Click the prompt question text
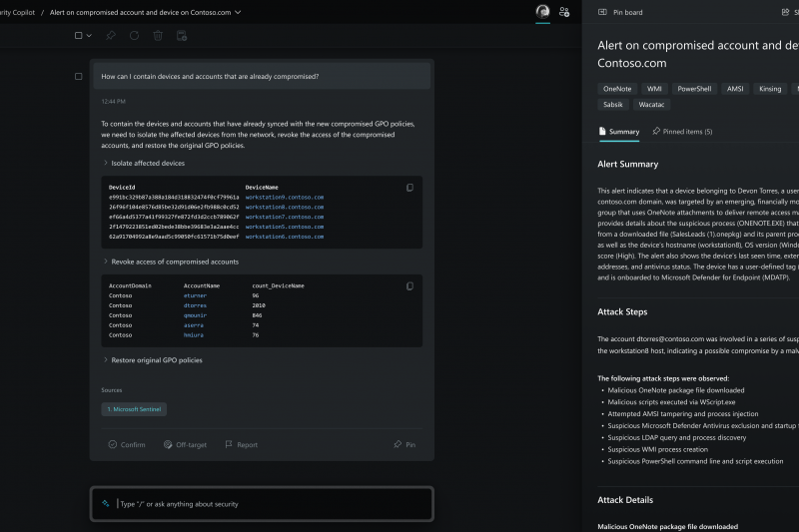The height and width of the screenshot is (532, 799). pos(210,77)
